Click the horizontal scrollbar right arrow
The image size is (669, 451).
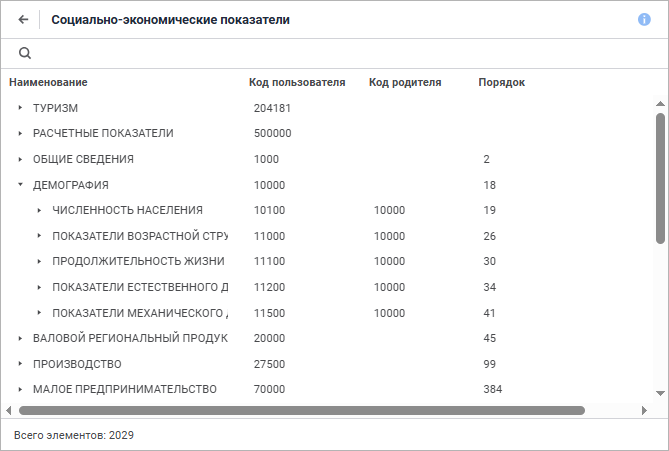(x=644, y=410)
